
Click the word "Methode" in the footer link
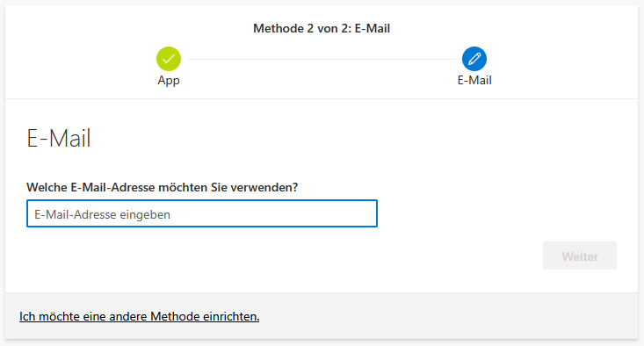coord(175,316)
